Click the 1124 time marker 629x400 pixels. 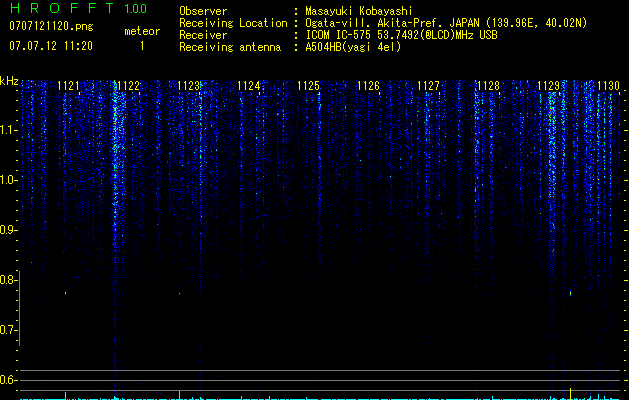[248, 86]
